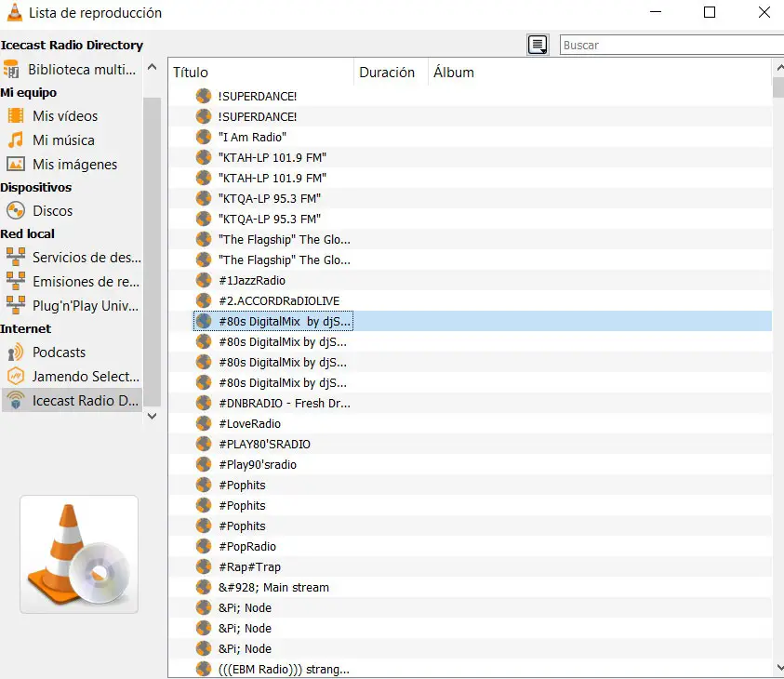
Task: Click the VLC album art thumbnail
Action: click(79, 554)
